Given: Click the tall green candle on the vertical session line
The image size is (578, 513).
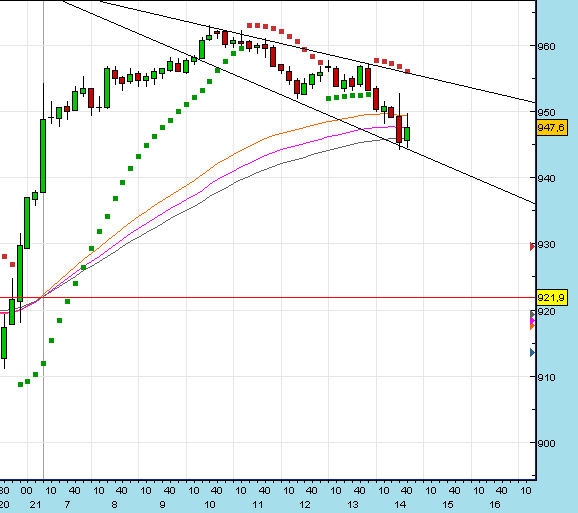Looking at the screenshot, I should (43, 156).
